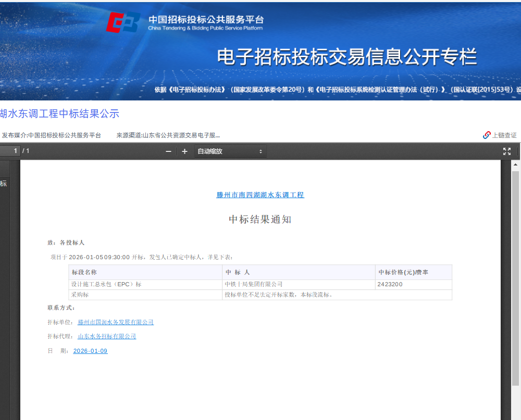This screenshot has height=420, width=521.
Task: Click the 上链查证 chain verification icon
Action: [x=486, y=134]
